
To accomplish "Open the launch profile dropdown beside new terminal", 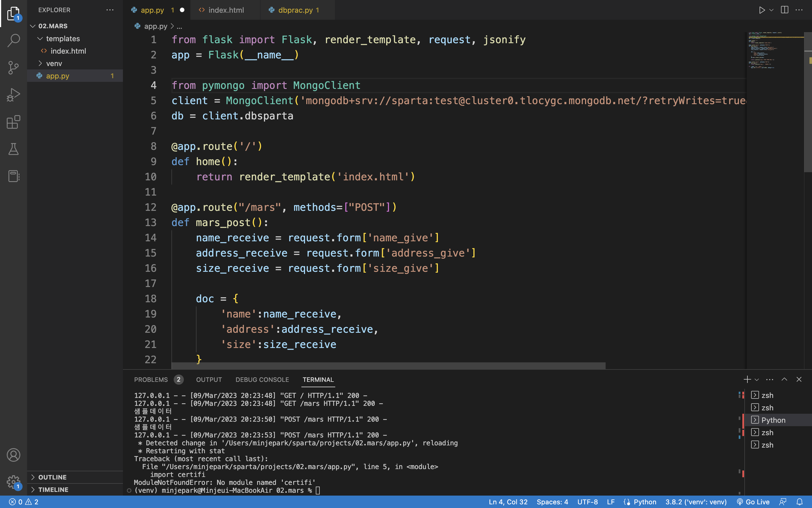I will pyautogui.click(x=757, y=379).
